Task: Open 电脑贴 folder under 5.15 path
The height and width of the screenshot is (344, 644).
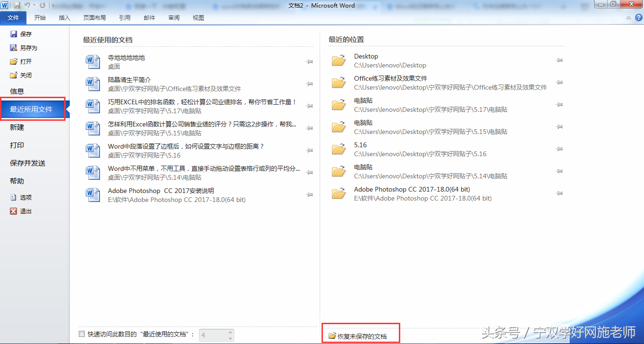Action: pyautogui.click(x=339, y=127)
